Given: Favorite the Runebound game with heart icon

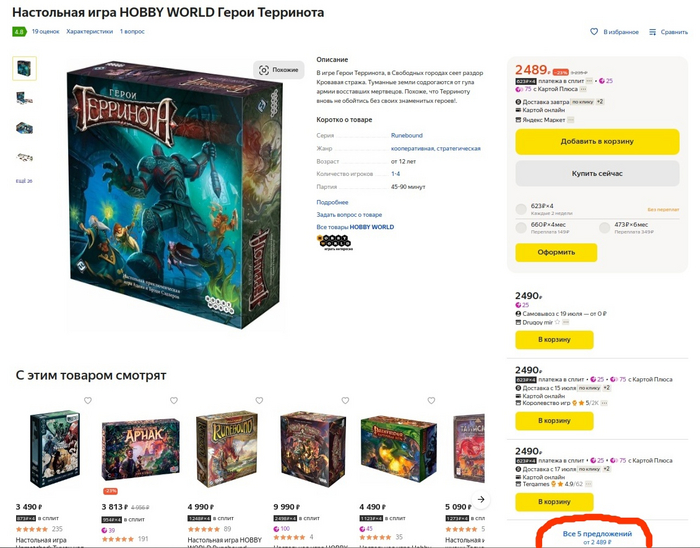Looking at the screenshot, I should (259, 400).
